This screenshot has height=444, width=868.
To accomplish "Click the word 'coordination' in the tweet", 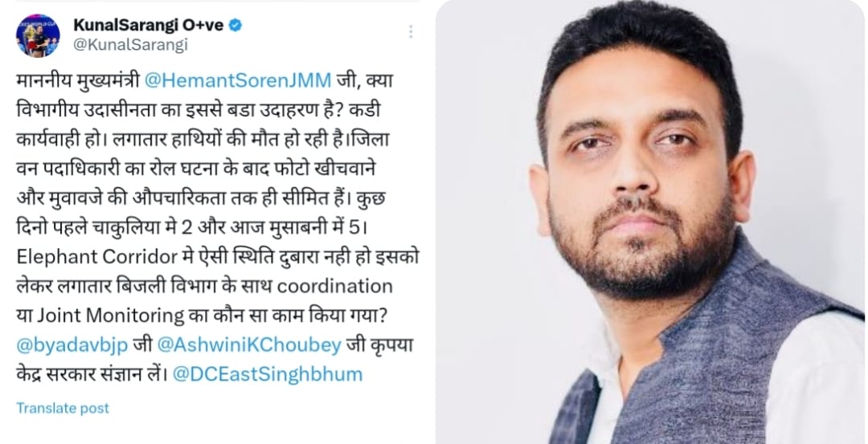I will pos(334,287).
